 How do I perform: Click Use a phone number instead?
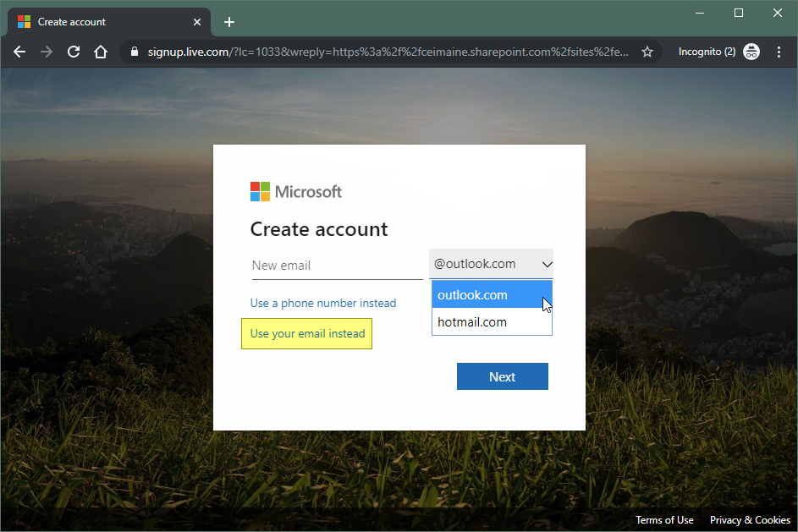pyautogui.click(x=323, y=303)
